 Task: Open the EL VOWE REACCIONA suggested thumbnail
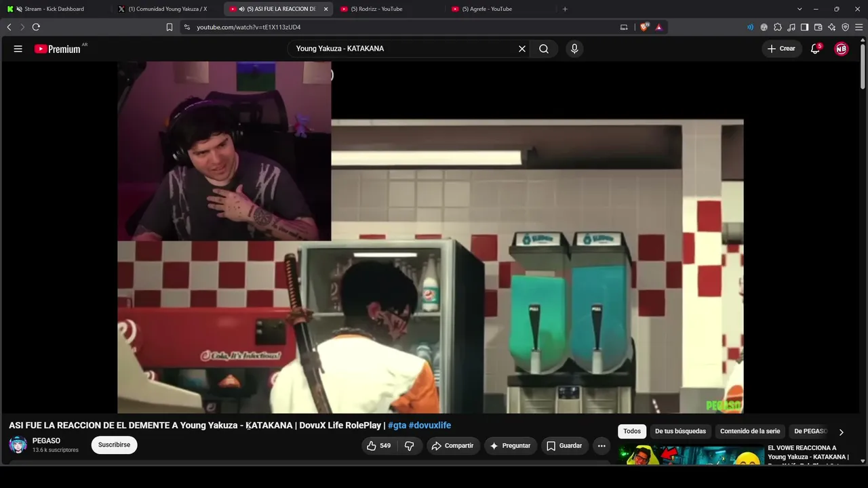click(690, 455)
